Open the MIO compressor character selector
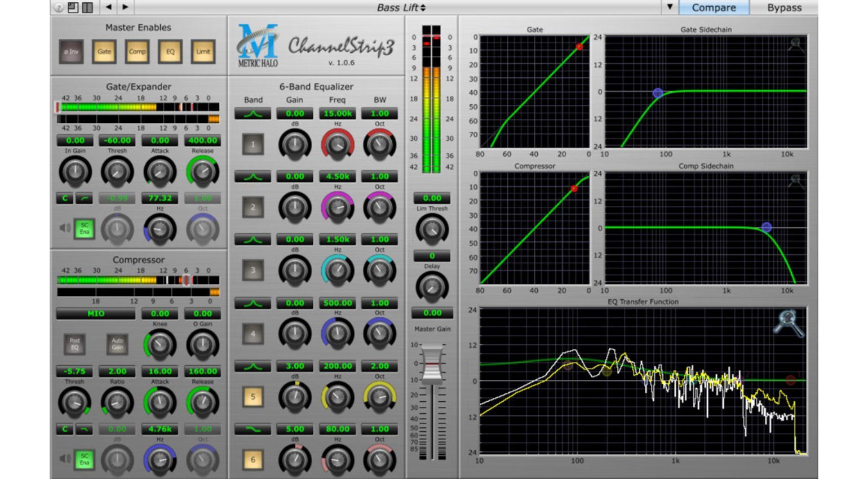 pyautogui.click(x=96, y=314)
